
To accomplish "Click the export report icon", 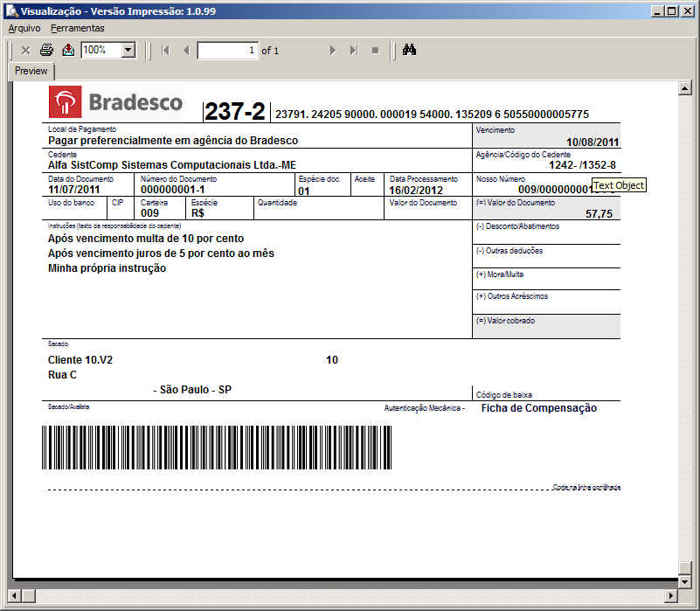I will click(68, 50).
